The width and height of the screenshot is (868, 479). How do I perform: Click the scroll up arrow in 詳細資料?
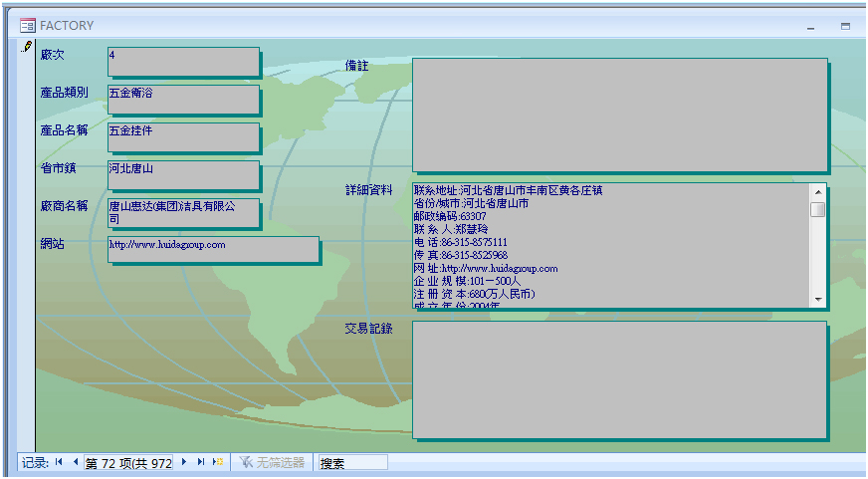click(x=817, y=192)
